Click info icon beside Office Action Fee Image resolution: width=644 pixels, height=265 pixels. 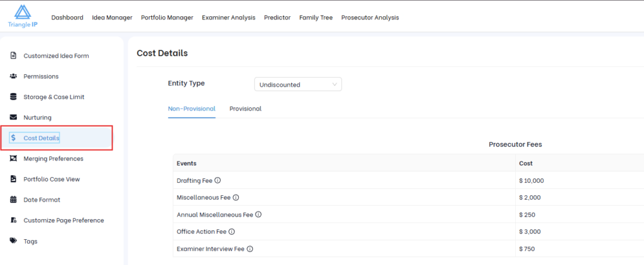(231, 232)
